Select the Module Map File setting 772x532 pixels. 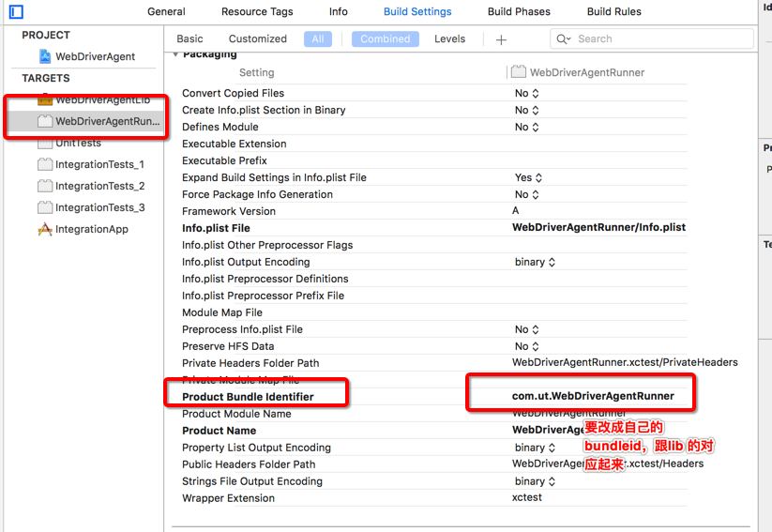coord(222,312)
